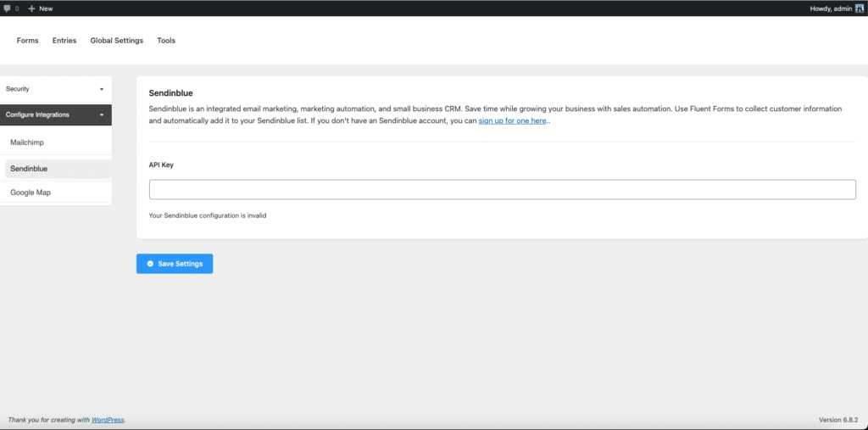Click the admin avatar icon
Image resolution: width=868 pixels, height=430 pixels.
pos(859,8)
